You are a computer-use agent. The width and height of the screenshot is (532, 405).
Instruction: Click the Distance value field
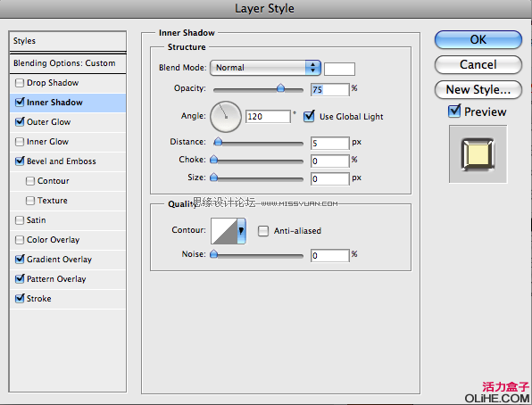[x=329, y=143]
